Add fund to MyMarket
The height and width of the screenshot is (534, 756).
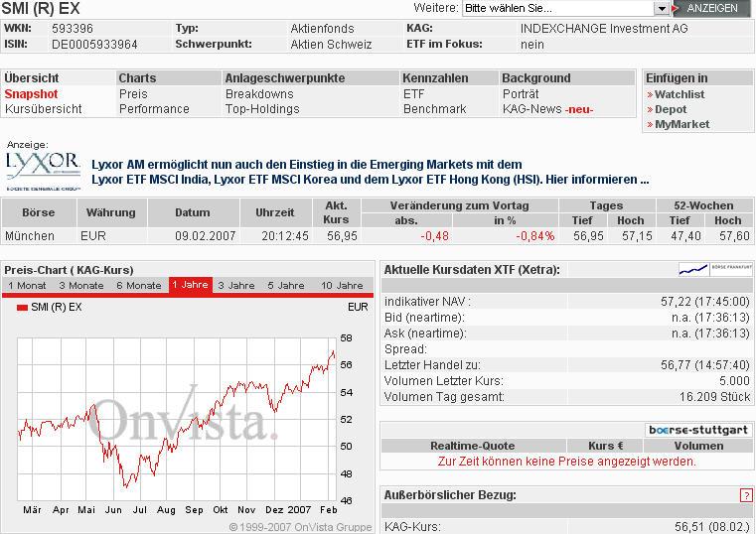click(681, 124)
